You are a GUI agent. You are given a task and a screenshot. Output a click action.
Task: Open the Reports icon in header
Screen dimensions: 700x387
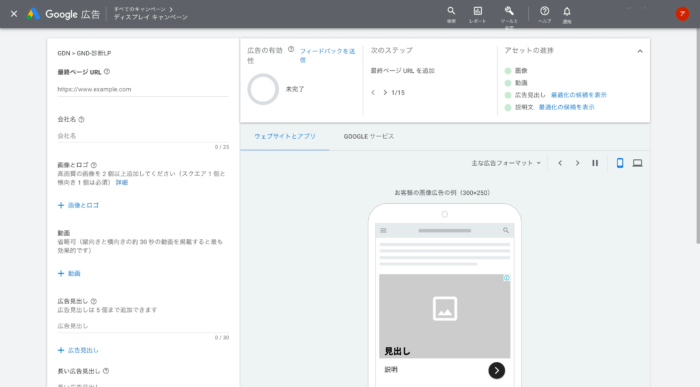[x=478, y=11]
